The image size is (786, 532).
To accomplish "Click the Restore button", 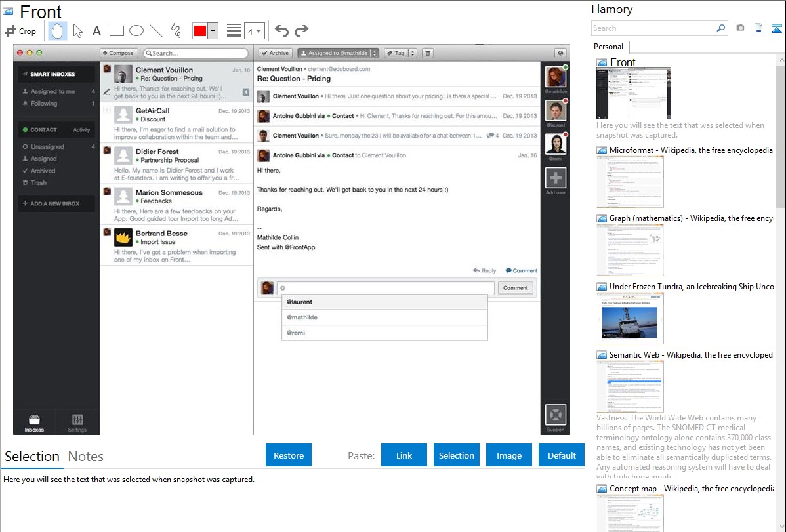I will [289, 455].
